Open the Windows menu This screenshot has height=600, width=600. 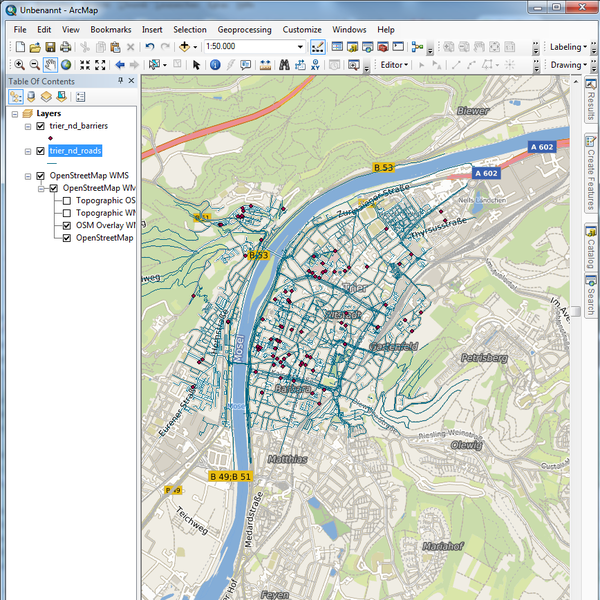click(x=349, y=29)
